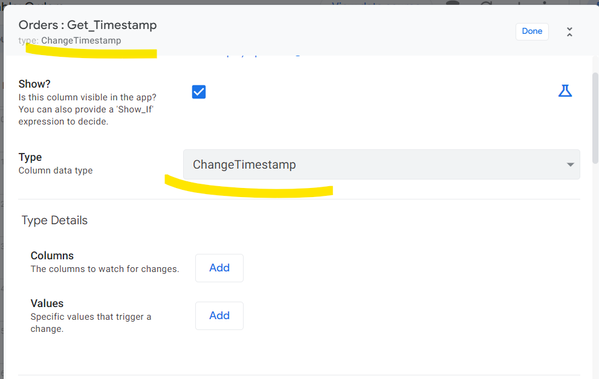This screenshot has width=599, height=379.
Task: Click "Specific values that trigger a change" text
Action: (x=91, y=323)
